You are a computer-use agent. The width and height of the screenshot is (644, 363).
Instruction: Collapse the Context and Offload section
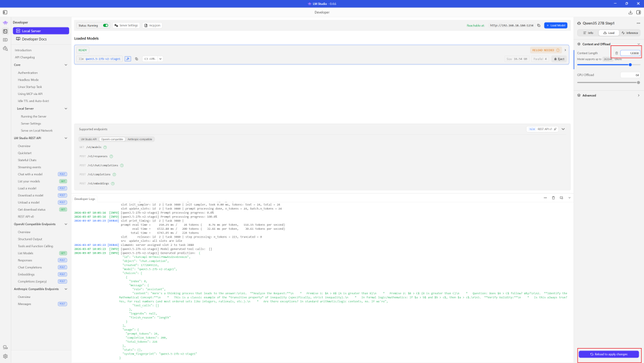tap(639, 44)
